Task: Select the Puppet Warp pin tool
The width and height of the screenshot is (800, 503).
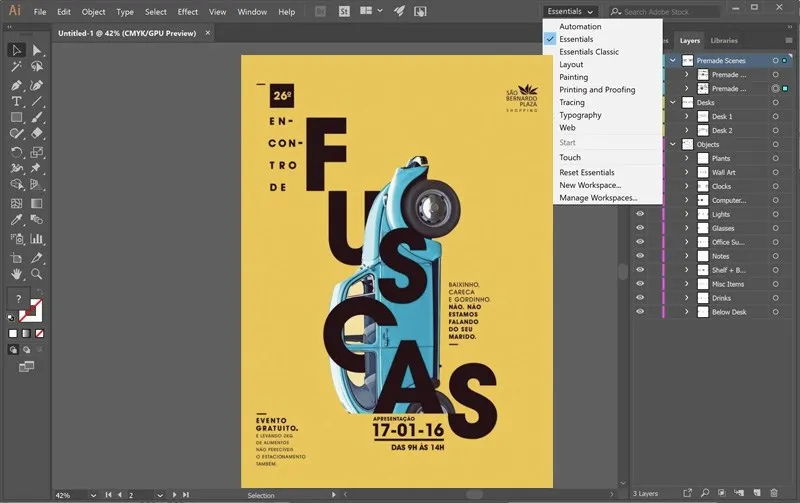Action: pyautogui.click(x=36, y=168)
